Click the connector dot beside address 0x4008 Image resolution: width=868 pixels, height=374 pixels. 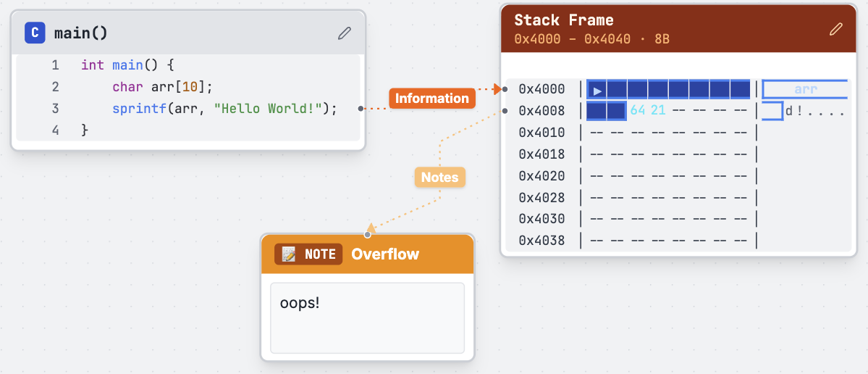click(x=505, y=111)
